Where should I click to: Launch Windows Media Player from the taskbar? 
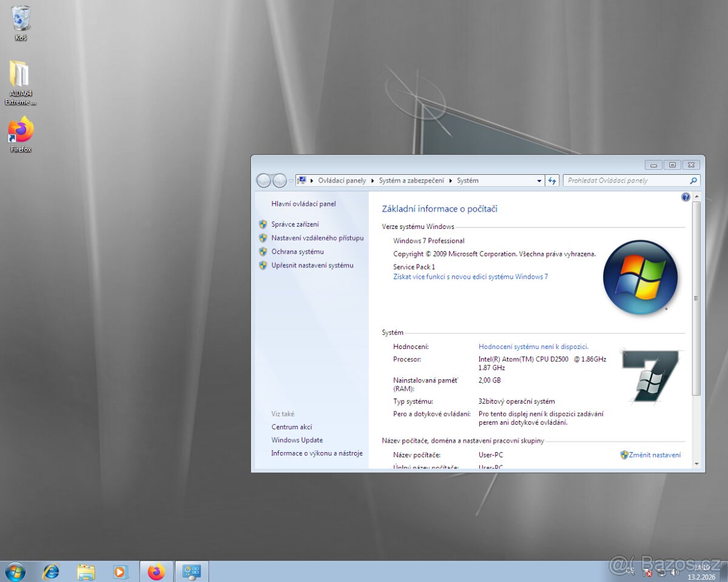pyautogui.click(x=120, y=571)
